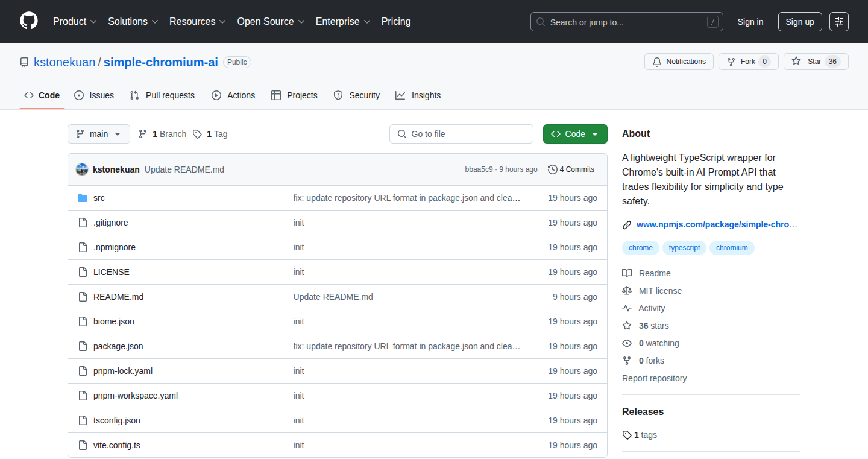This screenshot has height=459, width=868.
Task: Click the src folder icon
Action: coord(83,198)
